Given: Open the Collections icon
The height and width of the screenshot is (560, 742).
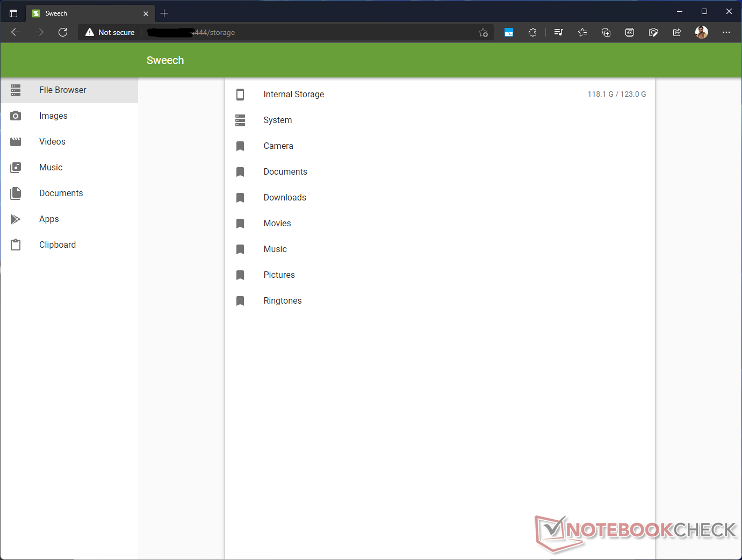Looking at the screenshot, I should pyautogui.click(x=606, y=32).
